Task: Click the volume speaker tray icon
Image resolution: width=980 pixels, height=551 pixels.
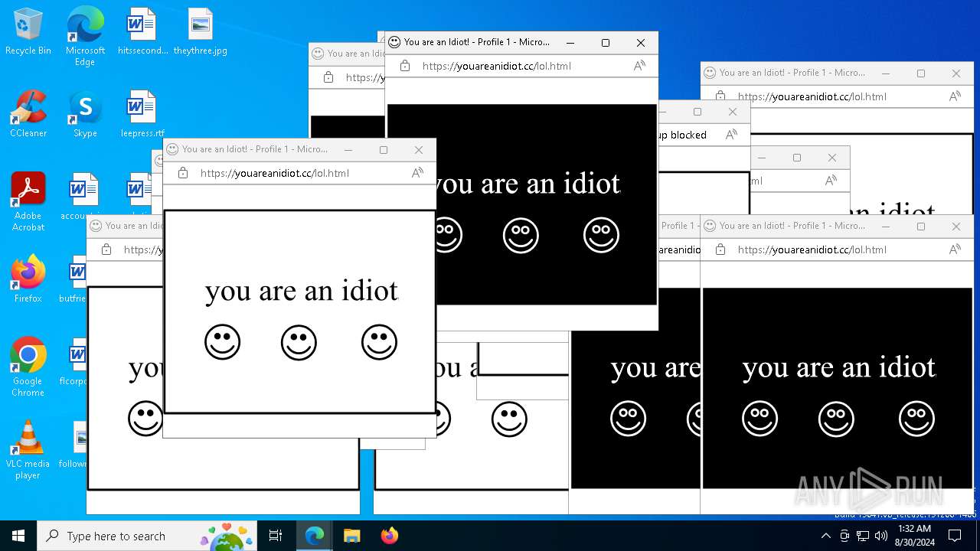Action: tap(881, 536)
